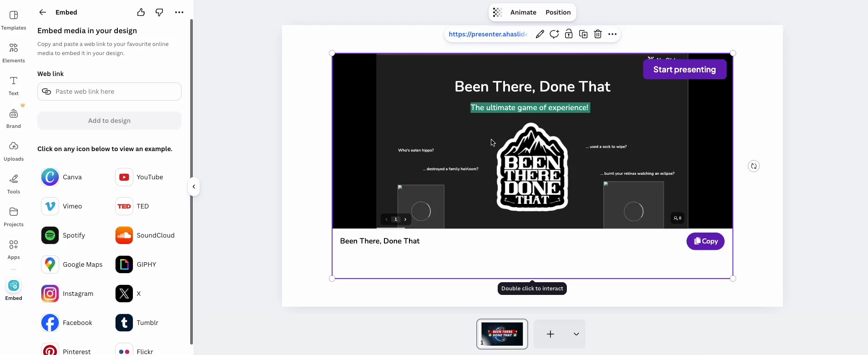
Task: Open the Apps sidebar panel
Action: (14, 250)
